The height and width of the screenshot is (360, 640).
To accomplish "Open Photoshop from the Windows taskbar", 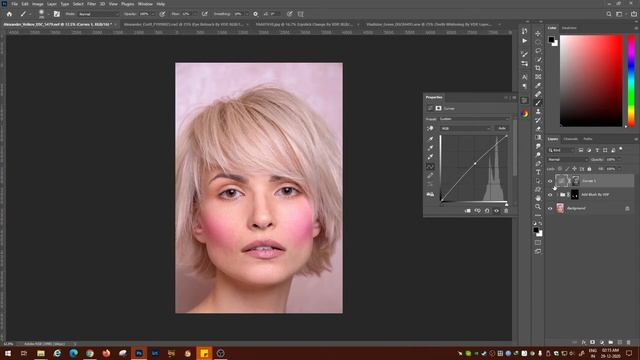I will (139, 353).
